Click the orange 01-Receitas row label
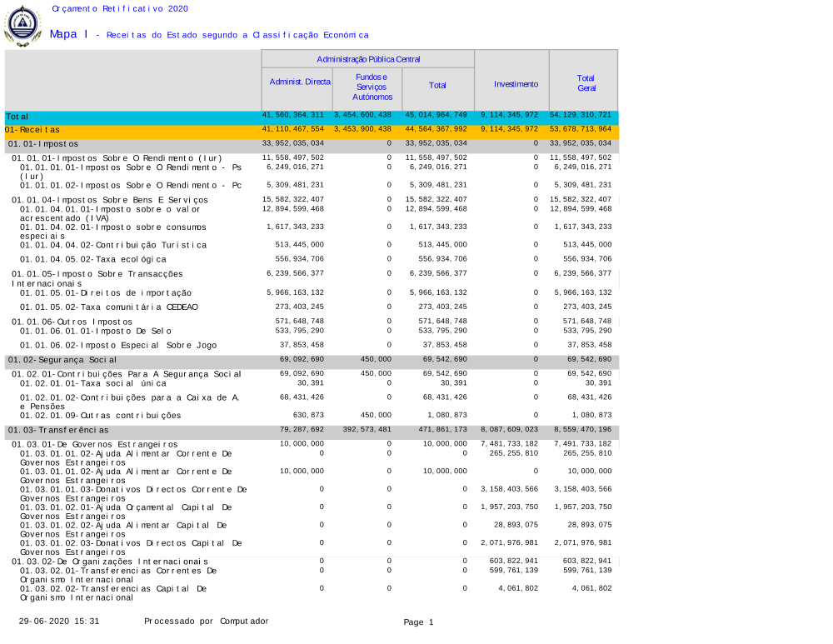833x644 pixels. pos(32,130)
